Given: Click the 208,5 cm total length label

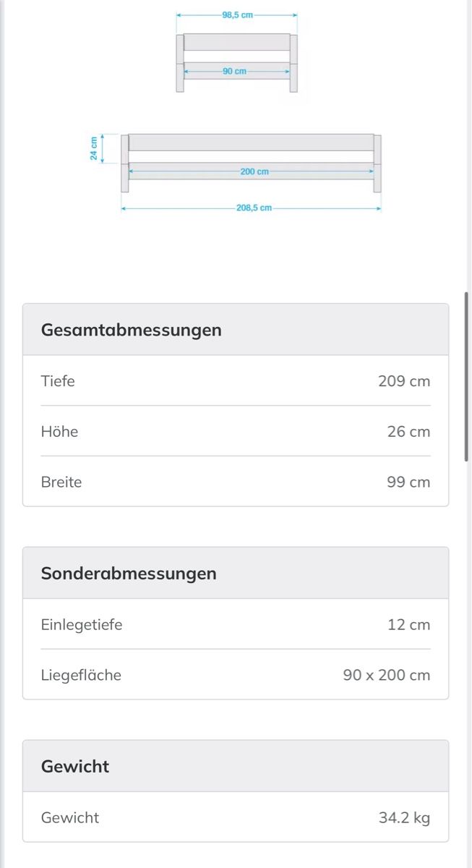Looking at the screenshot, I should (x=254, y=208).
